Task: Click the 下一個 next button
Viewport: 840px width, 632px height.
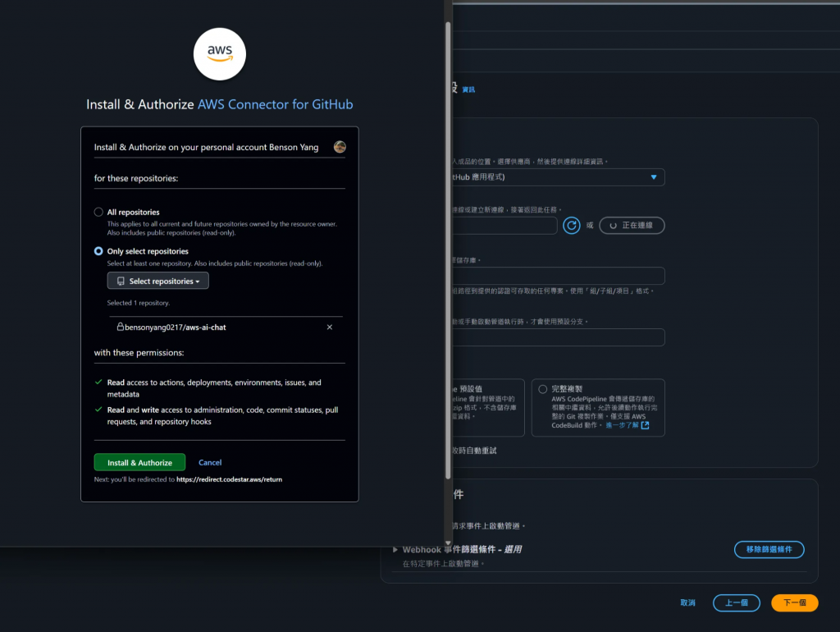Action: click(794, 602)
